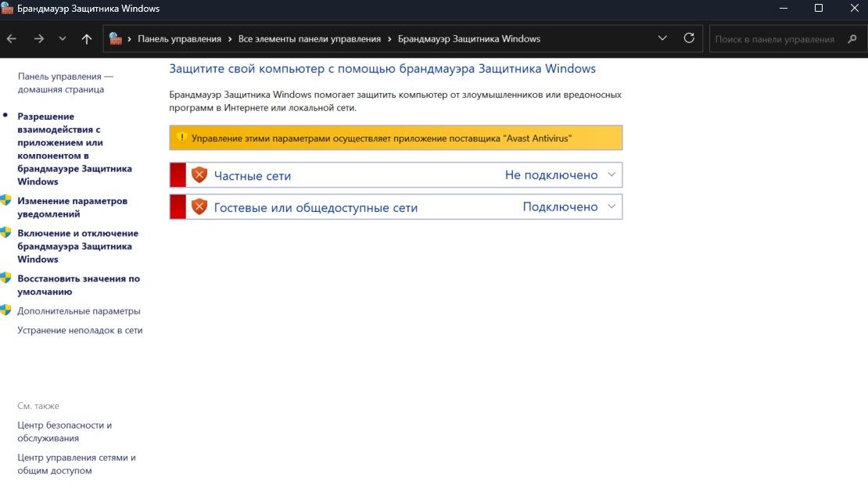Click the red shield icon for Частные сети
868x488 pixels.
[199, 174]
